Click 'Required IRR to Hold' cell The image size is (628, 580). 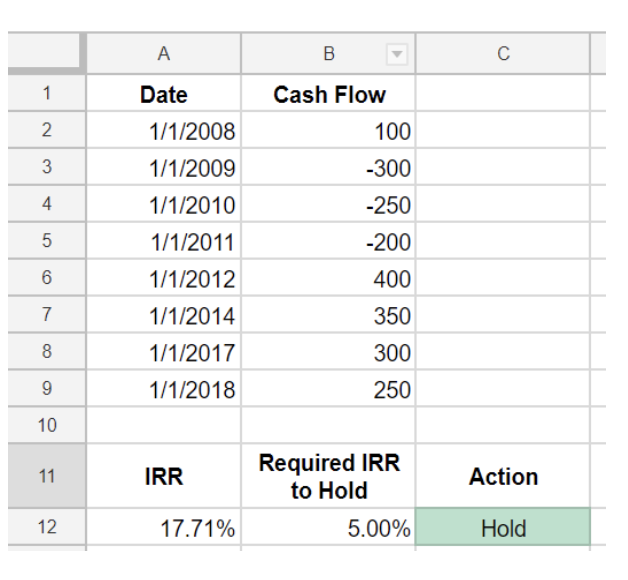click(x=328, y=476)
